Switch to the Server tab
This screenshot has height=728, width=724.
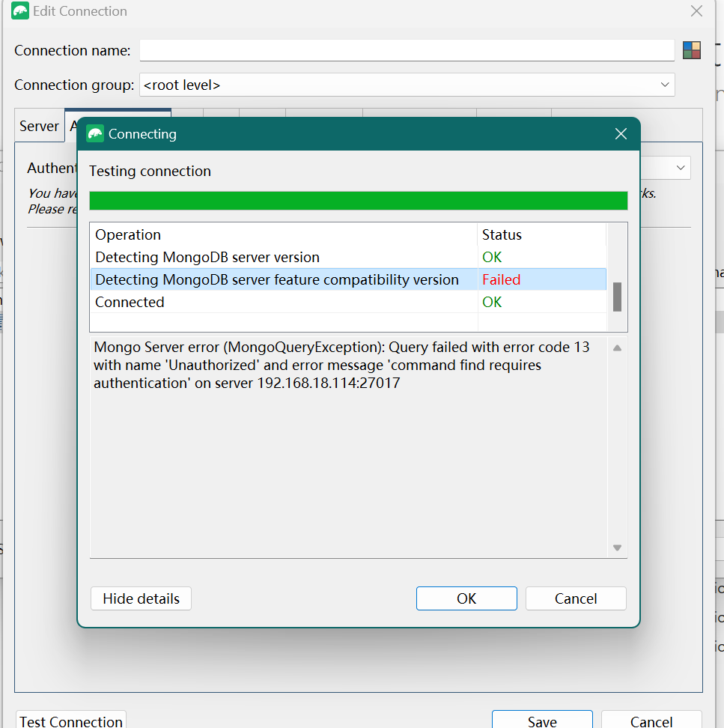click(x=39, y=127)
